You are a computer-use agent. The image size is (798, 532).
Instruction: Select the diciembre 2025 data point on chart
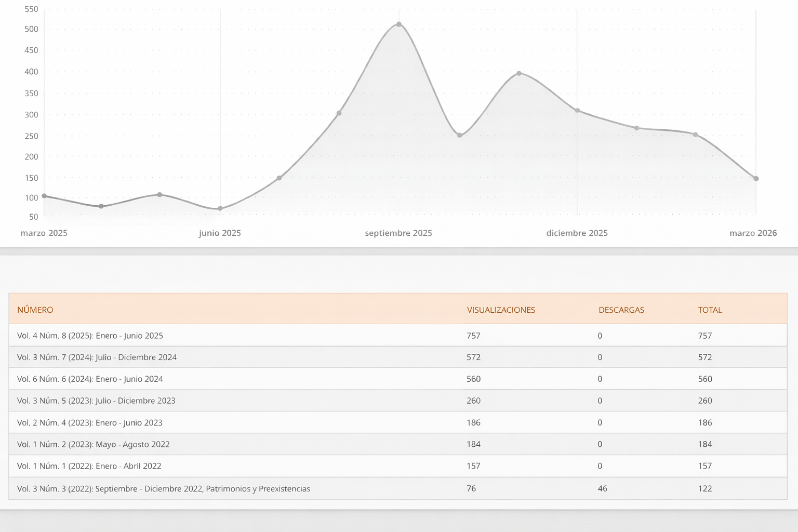point(577,111)
